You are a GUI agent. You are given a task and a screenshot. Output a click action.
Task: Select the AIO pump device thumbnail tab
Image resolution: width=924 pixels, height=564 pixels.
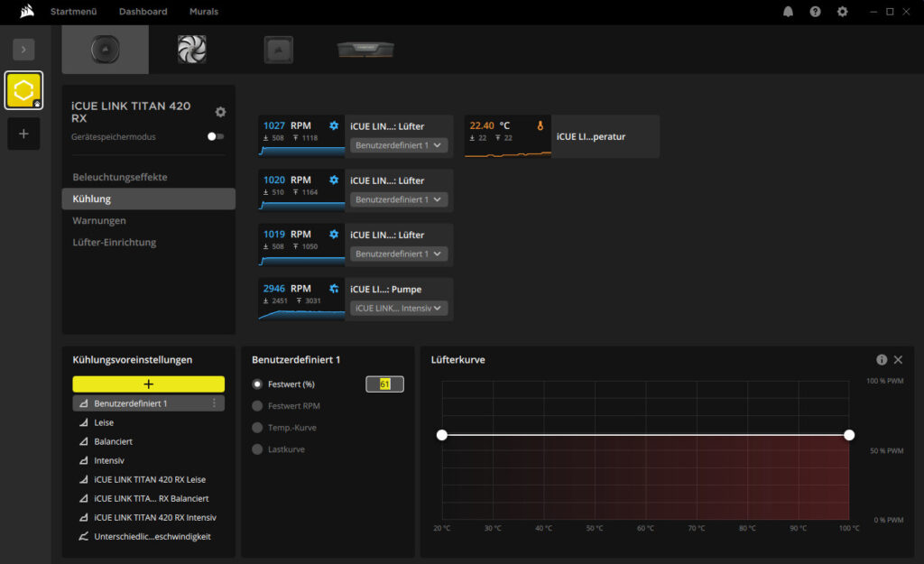click(105, 50)
